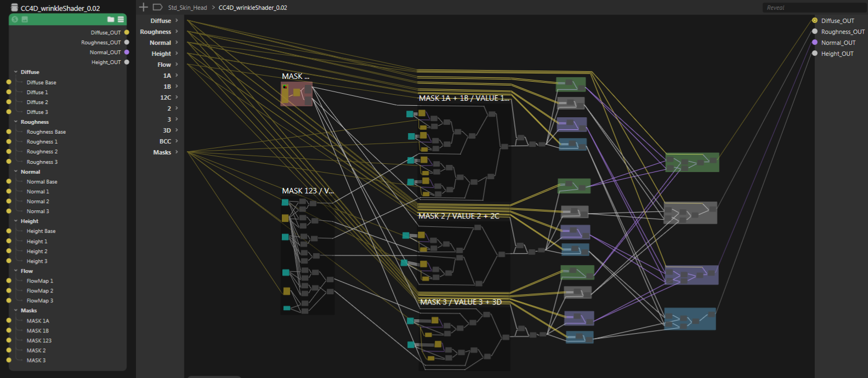The height and width of the screenshot is (378, 868).
Task: Click the yellow input port for Roughness Base
Action: (x=9, y=131)
